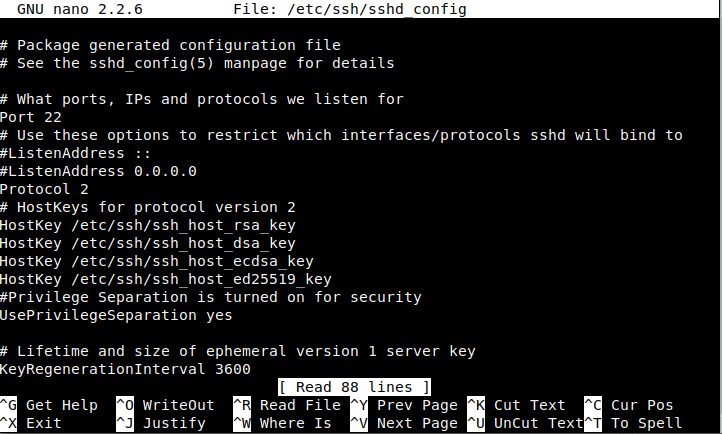Click the ssh_host_ed25519_key HostKey line
Screen dimensions: 722x434
click(165, 279)
